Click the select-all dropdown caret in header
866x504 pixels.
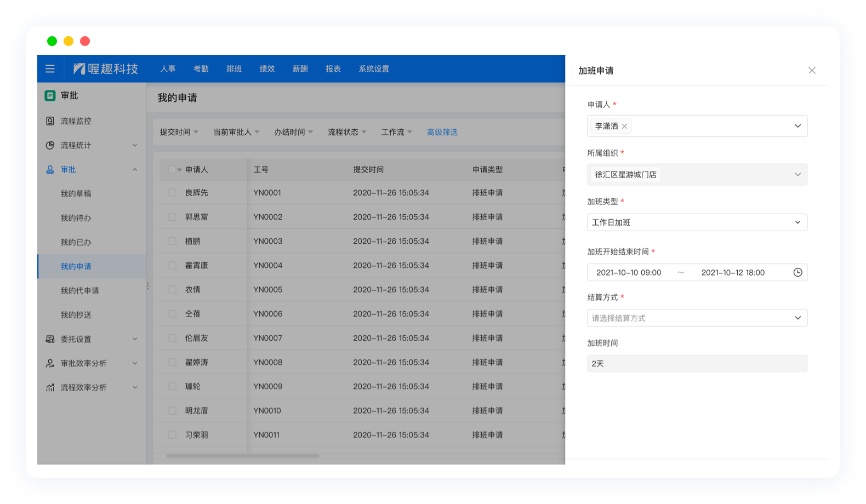(180, 170)
